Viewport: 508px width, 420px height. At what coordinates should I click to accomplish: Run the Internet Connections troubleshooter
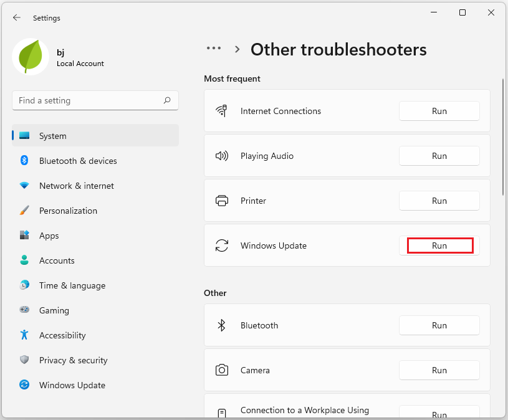coord(439,111)
